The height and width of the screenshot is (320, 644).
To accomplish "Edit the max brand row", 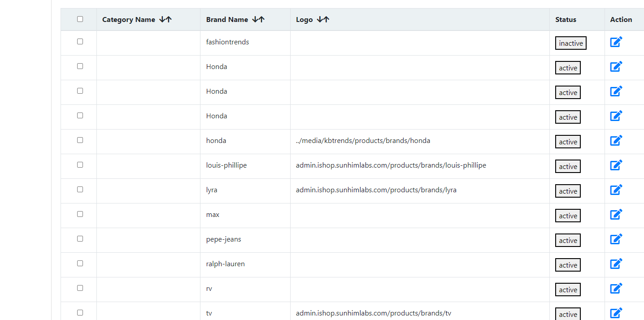I will [x=616, y=215].
